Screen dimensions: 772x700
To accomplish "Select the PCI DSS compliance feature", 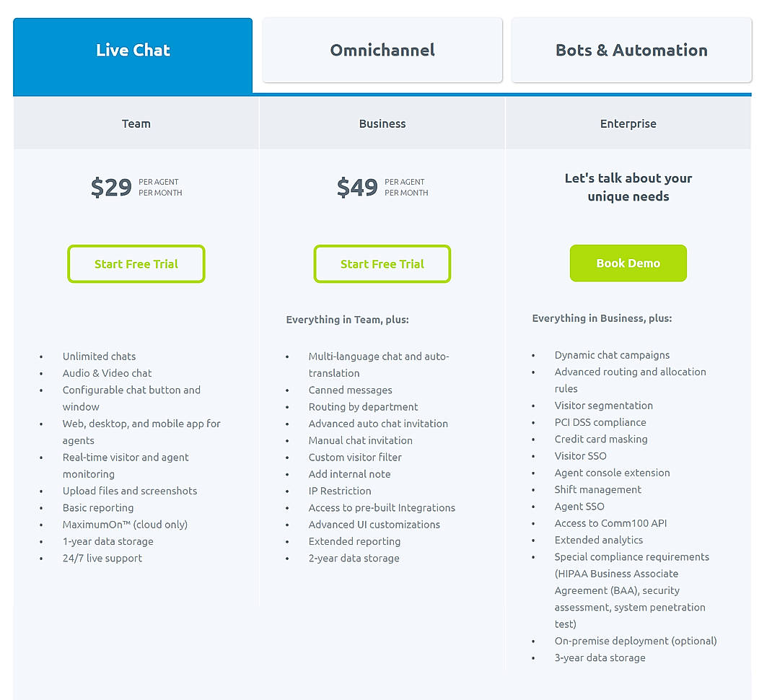I will tap(600, 422).
